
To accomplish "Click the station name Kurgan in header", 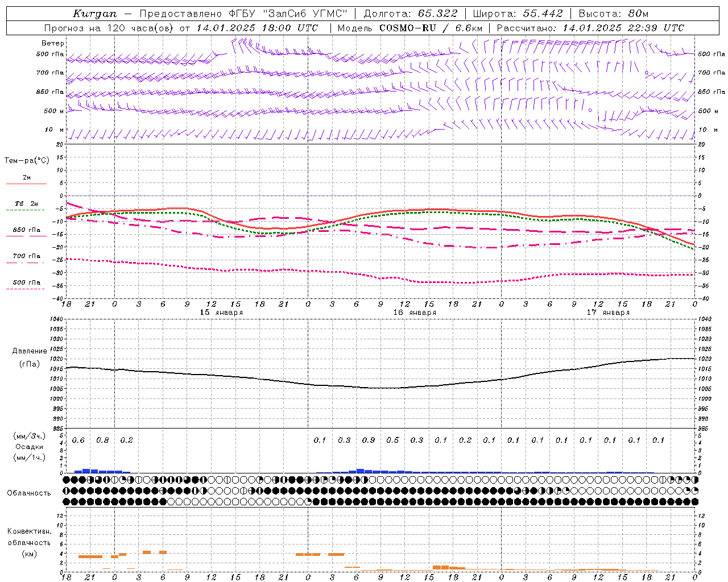I will (x=95, y=14).
